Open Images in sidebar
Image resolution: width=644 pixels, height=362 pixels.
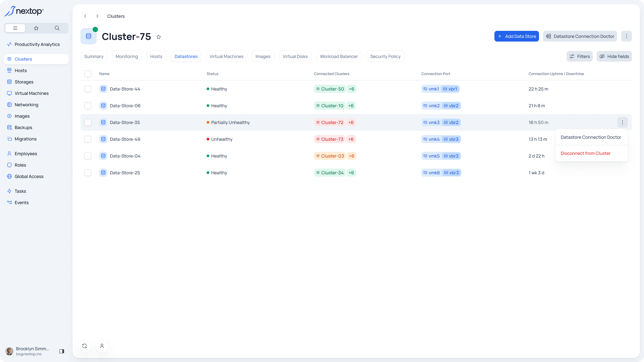point(36,116)
